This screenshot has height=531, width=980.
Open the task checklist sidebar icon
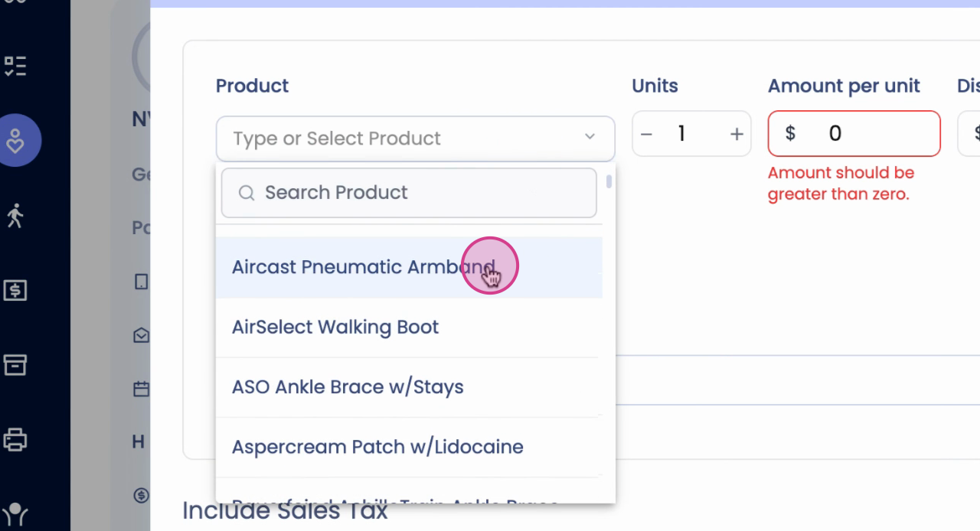point(15,67)
